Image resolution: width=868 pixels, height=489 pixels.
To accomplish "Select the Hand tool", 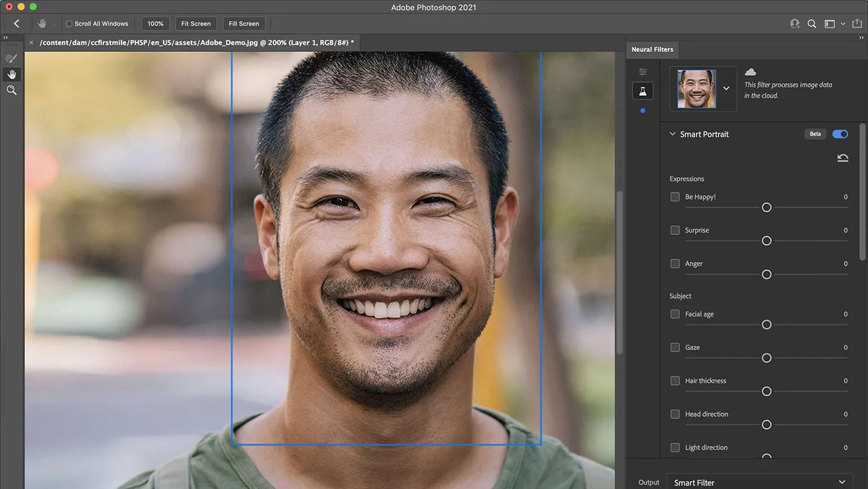I will click(x=11, y=74).
